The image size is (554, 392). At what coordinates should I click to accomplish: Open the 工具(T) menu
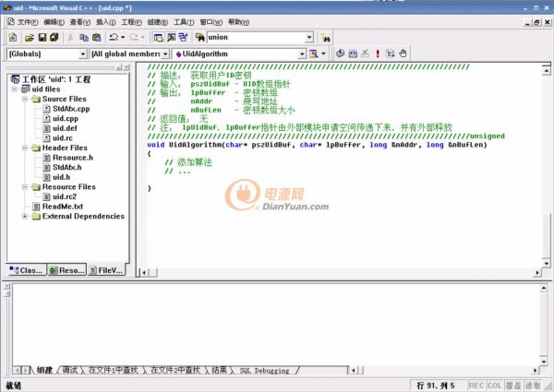pos(184,22)
